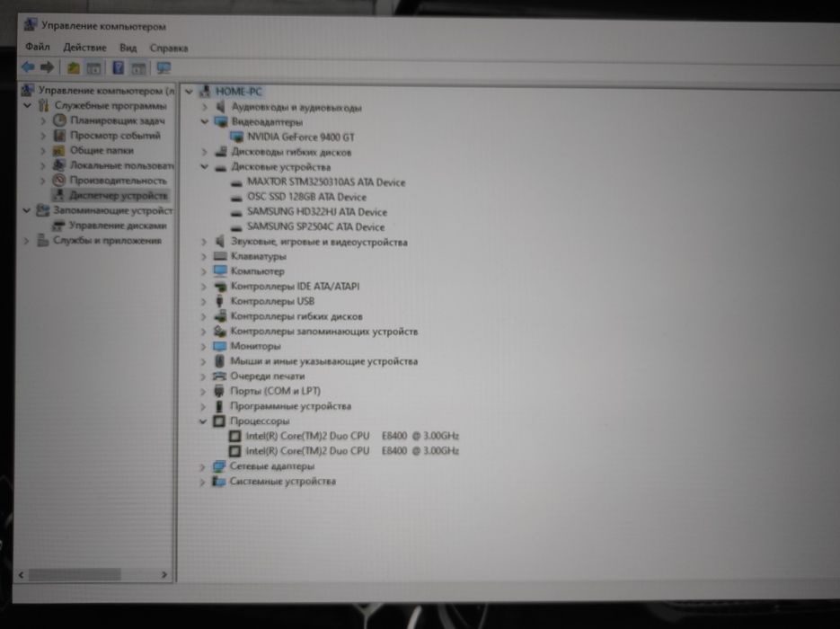Select Диспетчер устройств in left tree
Viewport: 840px width, 629px height.
119,196
